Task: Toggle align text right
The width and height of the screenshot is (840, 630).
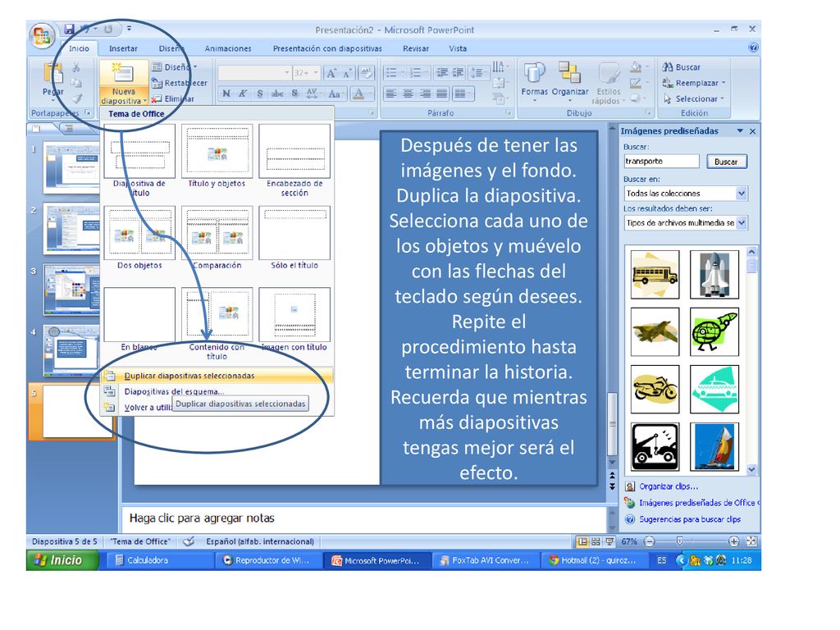Action: click(425, 94)
